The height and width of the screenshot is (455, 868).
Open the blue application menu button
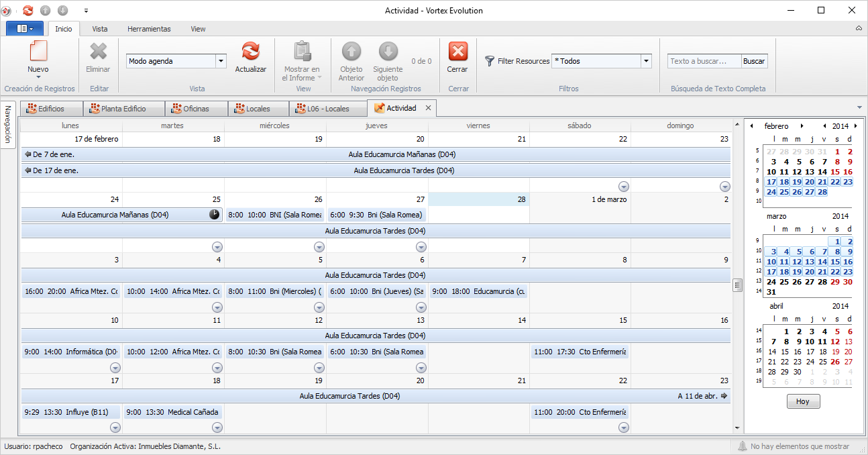(25, 29)
